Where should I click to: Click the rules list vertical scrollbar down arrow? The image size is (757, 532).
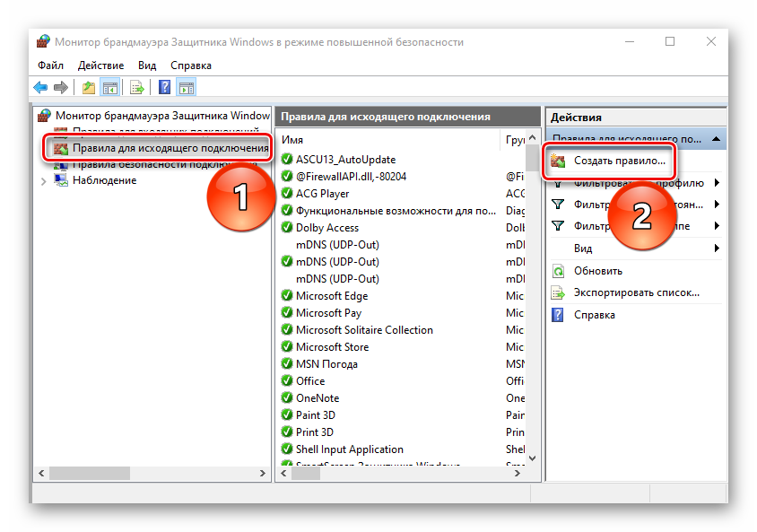[532, 458]
